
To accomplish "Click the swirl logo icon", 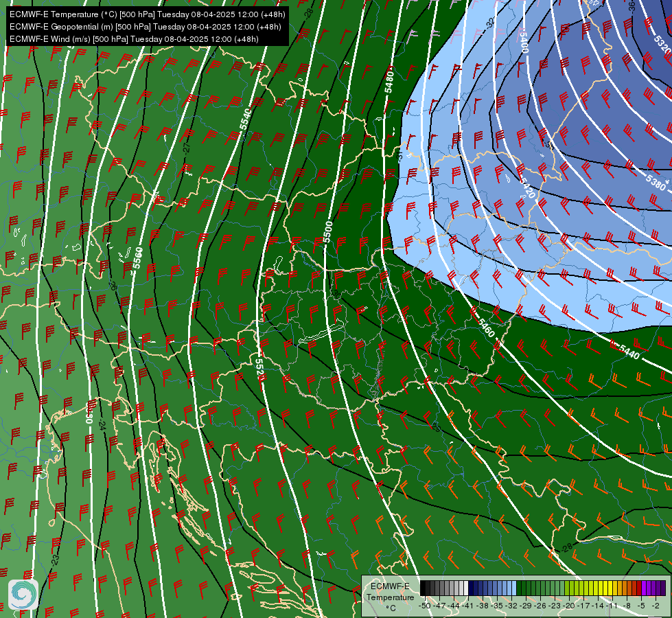I will tap(23, 595).
